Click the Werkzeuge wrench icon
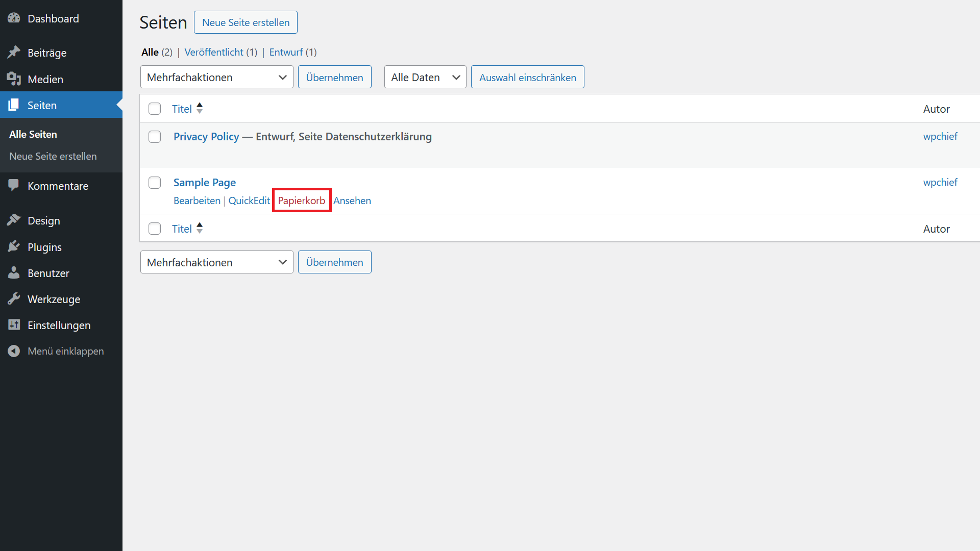Image resolution: width=980 pixels, height=551 pixels. (x=14, y=299)
